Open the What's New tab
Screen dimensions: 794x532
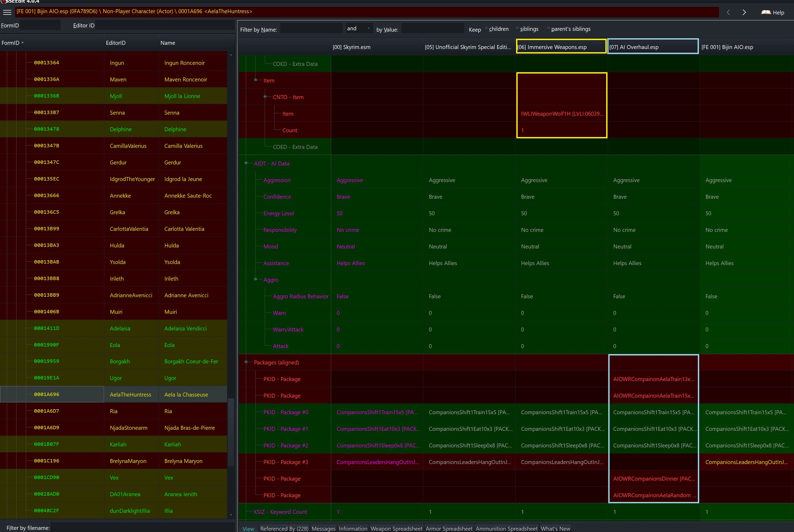pyautogui.click(x=556, y=528)
